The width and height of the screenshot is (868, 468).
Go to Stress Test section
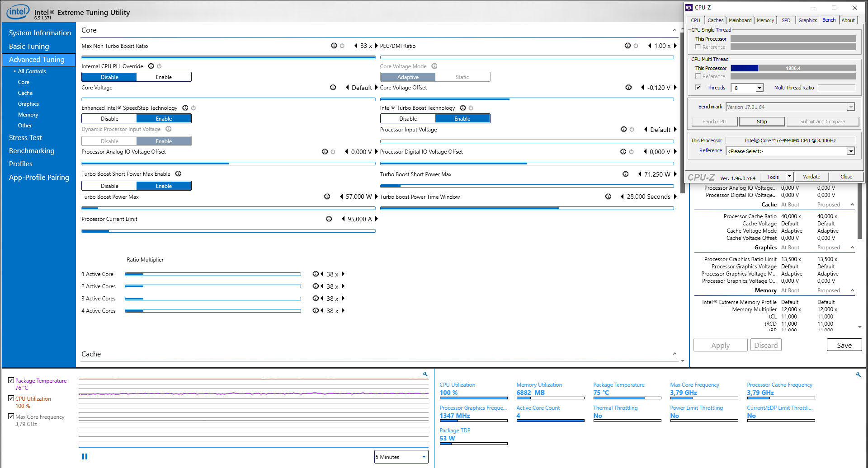[x=25, y=138]
